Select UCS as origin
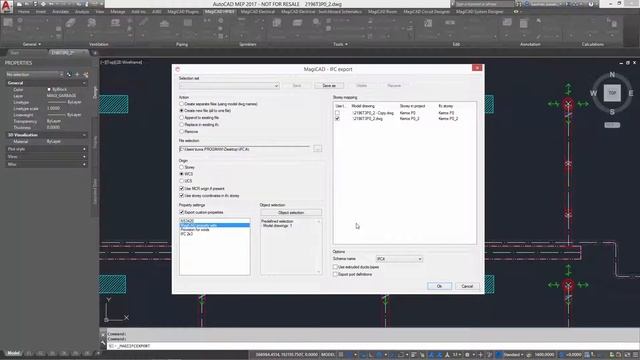This screenshot has height=360, width=640. coord(182,181)
